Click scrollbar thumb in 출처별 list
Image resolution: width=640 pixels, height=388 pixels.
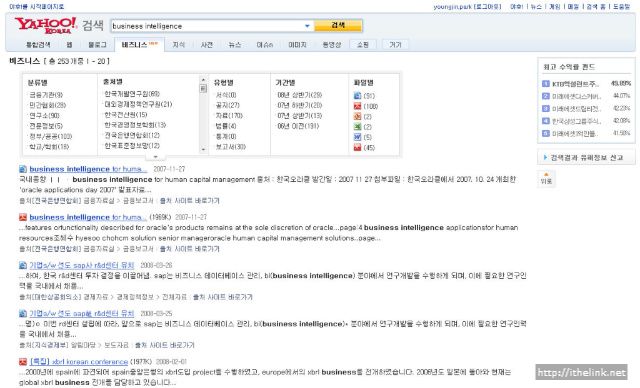[203, 89]
